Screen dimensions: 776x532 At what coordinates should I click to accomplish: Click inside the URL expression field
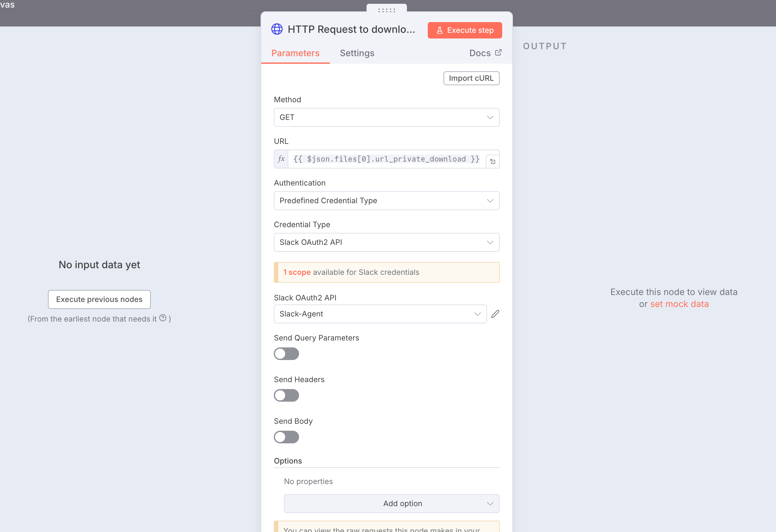386,159
